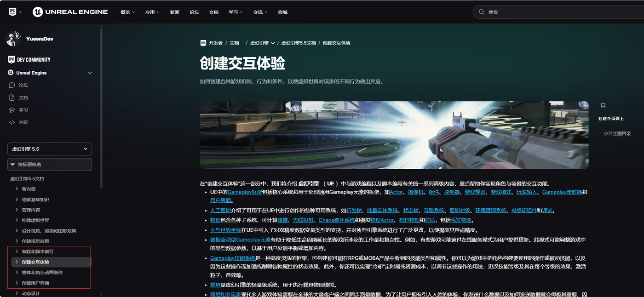Screen dimensions: 644x297
Task: Follow the Chaos破坏系统 link
Action: pyautogui.click(x=337, y=220)
